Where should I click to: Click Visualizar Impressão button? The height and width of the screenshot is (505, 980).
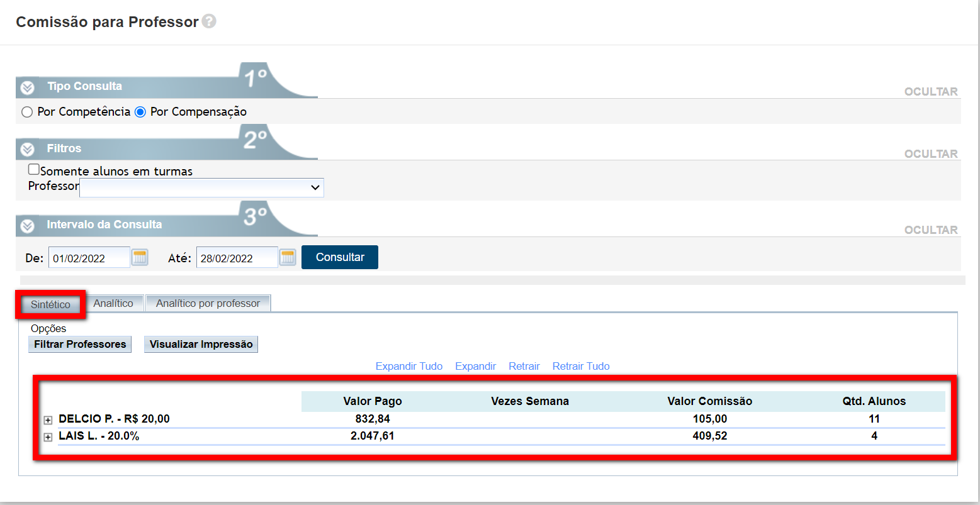201,344
